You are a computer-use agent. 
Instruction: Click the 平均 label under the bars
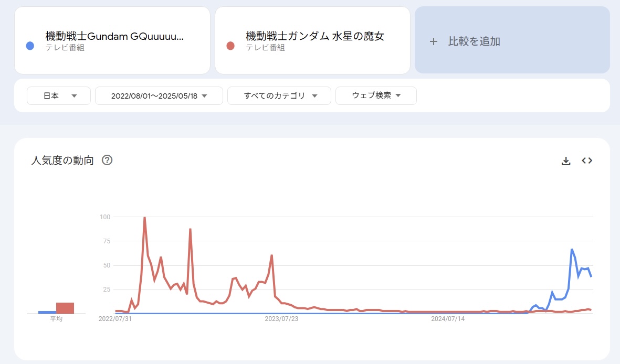coord(56,318)
